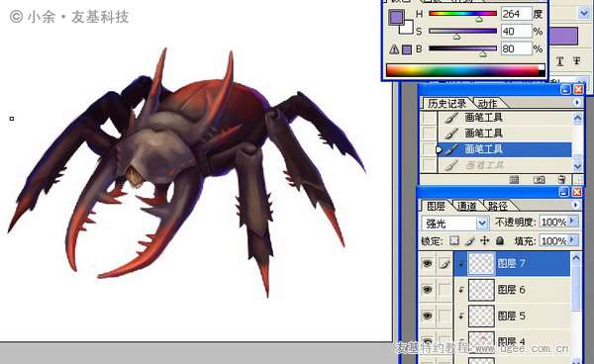Open the fill slider arrow
Image resolution: width=594 pixels, height=364 pixels.
pyautogui.click(x=572, y=240)
